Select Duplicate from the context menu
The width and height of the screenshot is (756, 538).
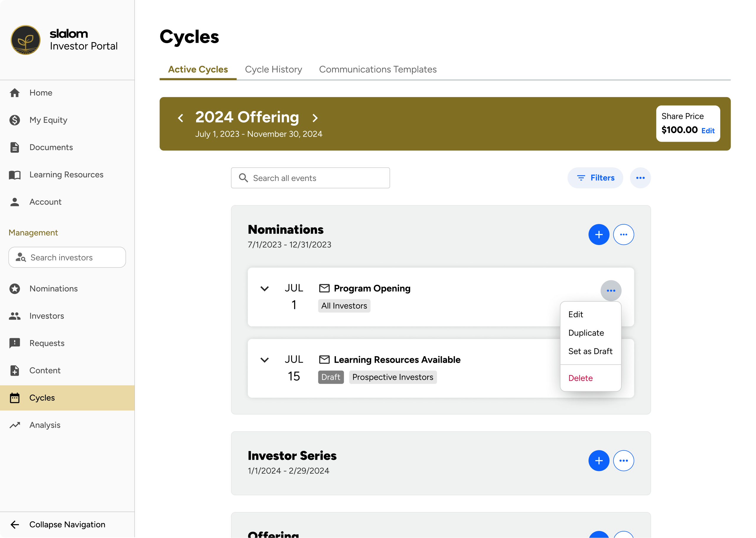click(x=586, y=333)
